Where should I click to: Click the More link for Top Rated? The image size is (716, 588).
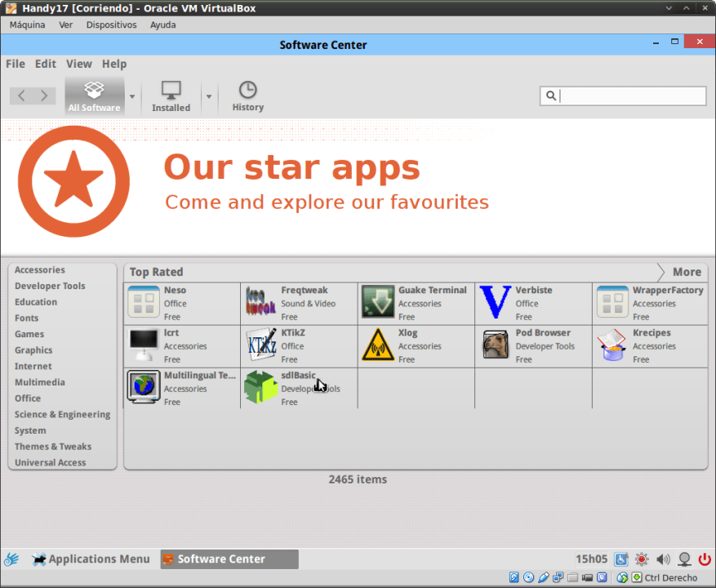click(687, 272)
